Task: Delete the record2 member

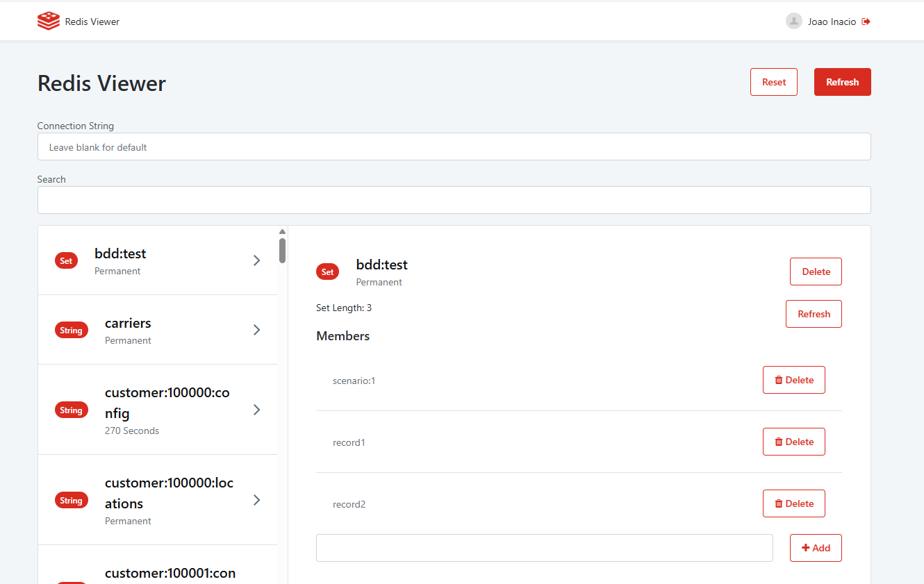Action: coord(794,503)
